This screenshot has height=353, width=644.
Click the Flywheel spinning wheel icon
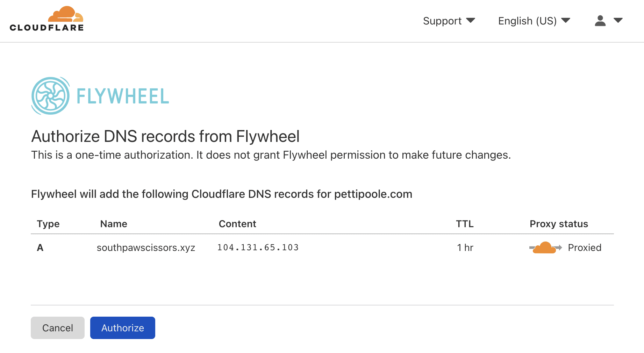click(x=50, y=96)
